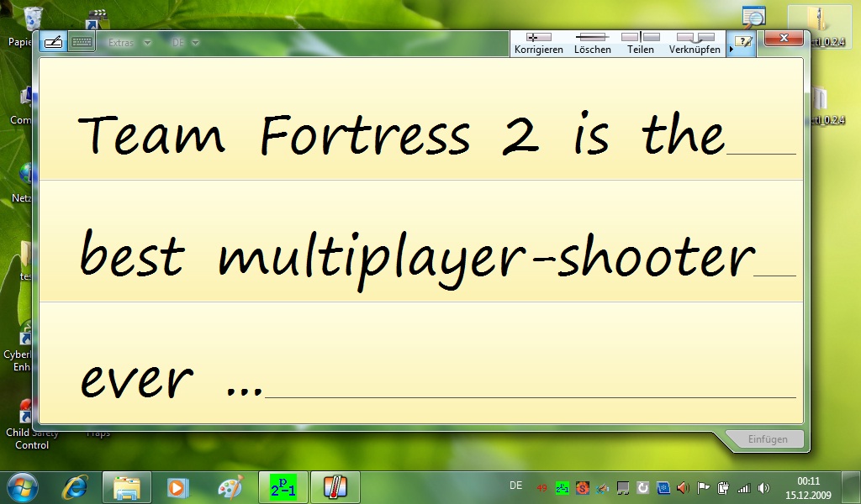Play the Korrigieren gesture demo
This screenshot has height=504, width=861.
point(539,44)
